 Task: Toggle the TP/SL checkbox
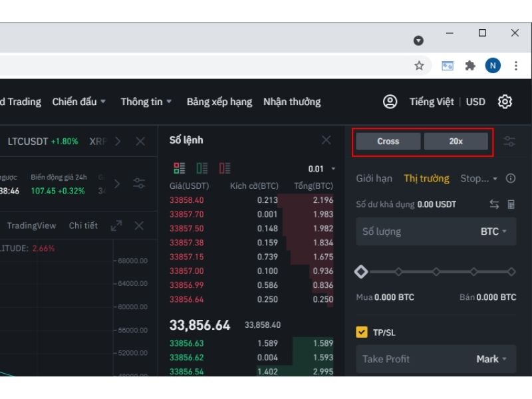pyautogui.click(x=362, y=332)
